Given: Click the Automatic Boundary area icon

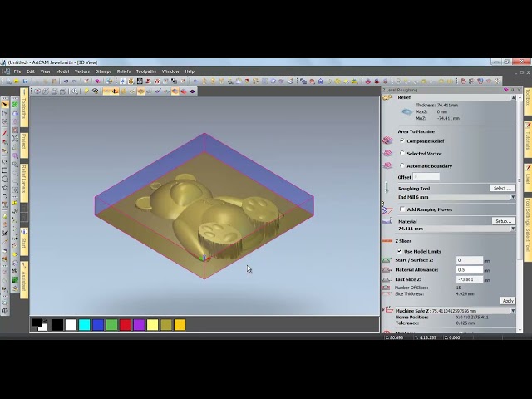Looking at the screenshot, I should click(x=387, y=165).
